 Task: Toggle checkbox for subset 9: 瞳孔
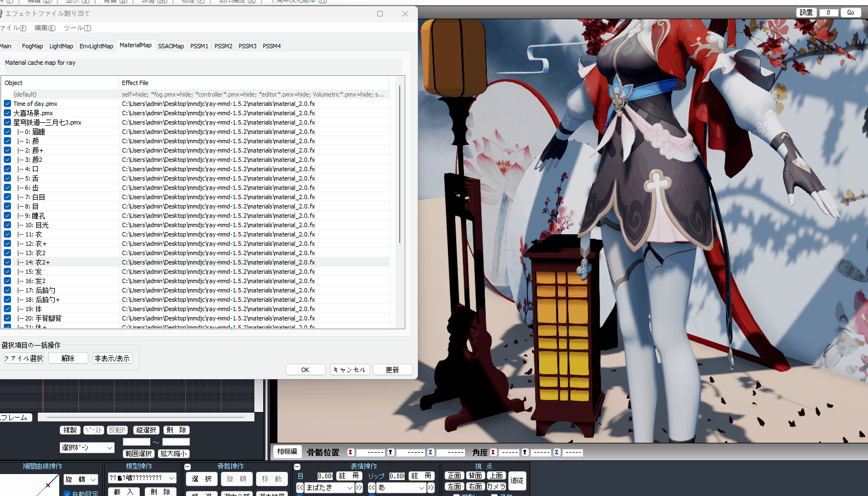pyautogui.click(x=8, y=216)
